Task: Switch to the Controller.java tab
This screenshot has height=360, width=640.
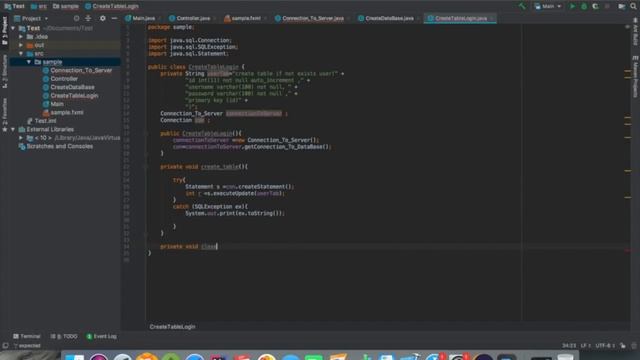Action: [193, 18]
